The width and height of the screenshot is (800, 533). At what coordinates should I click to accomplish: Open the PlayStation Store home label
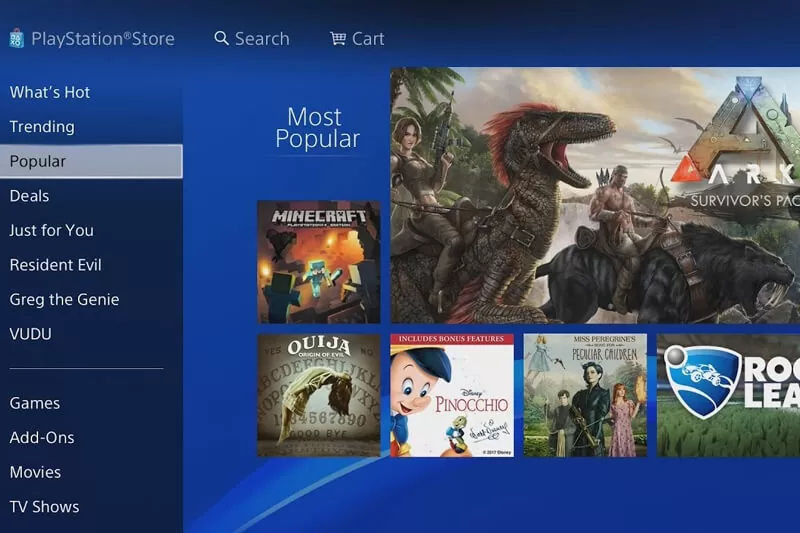click(x=103, y=39)
